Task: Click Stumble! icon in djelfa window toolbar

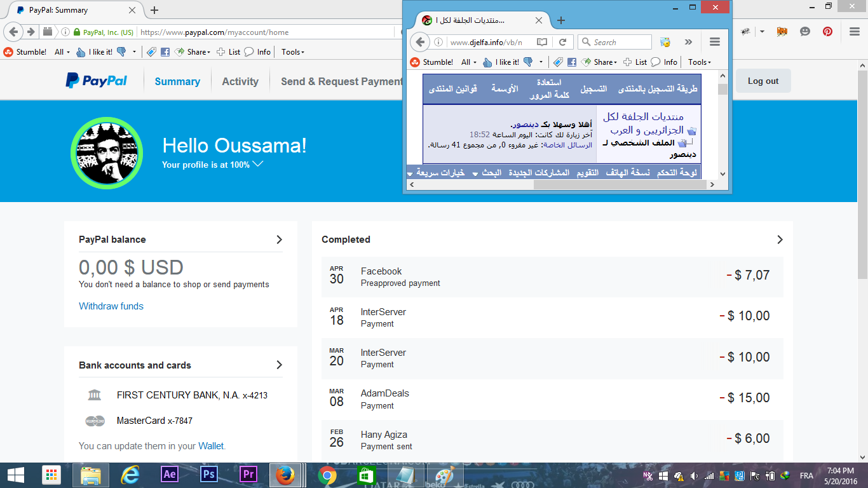Action: point(415,62)
